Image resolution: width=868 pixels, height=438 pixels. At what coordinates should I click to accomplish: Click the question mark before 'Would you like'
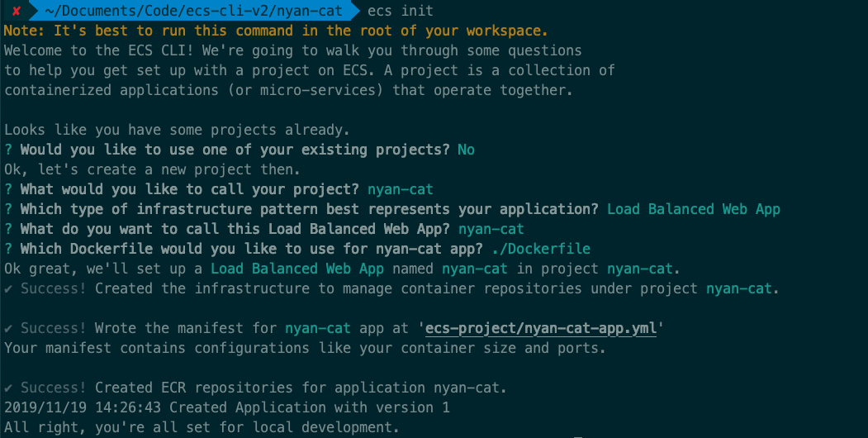tap(8, 150)
